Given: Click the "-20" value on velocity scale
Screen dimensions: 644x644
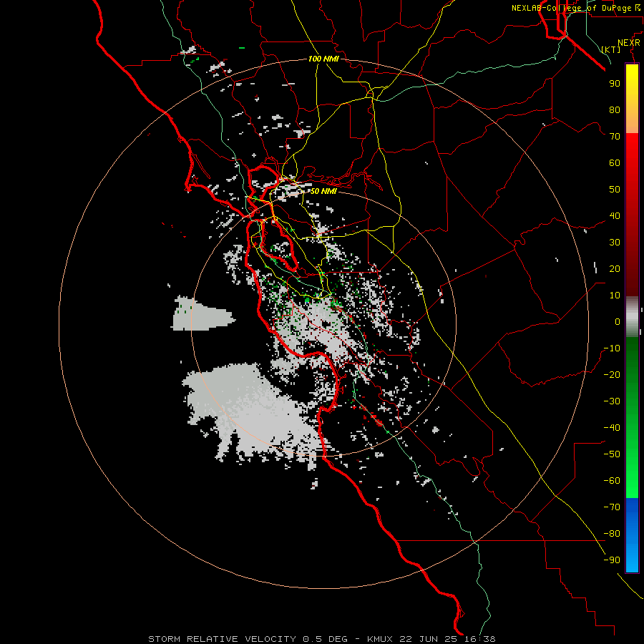Looking at the screenshot, I should (612, 374).
